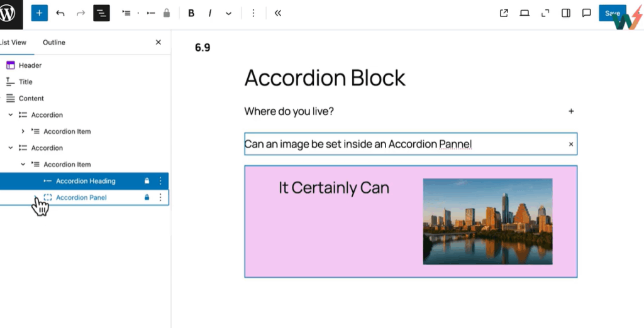Screen dimensions: 644x328
Task: Undo the last change
Action: click(x=60, y=13)
